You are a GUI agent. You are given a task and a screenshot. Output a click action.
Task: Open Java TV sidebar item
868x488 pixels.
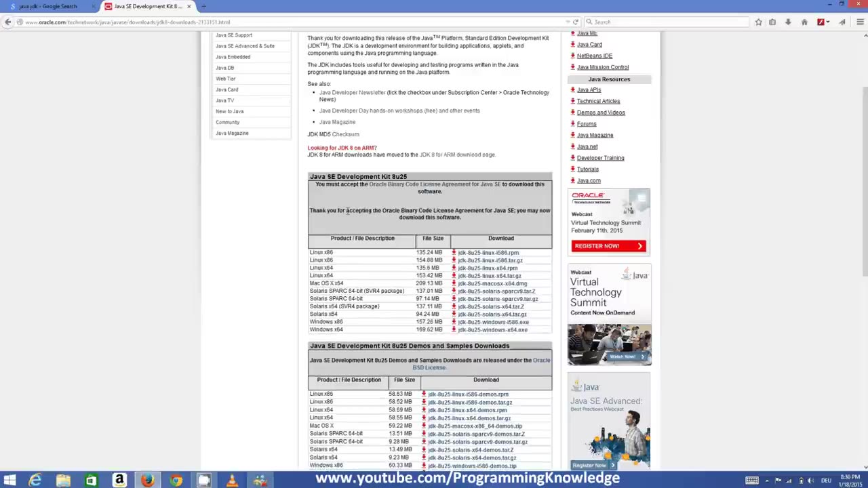pos(224,100)
